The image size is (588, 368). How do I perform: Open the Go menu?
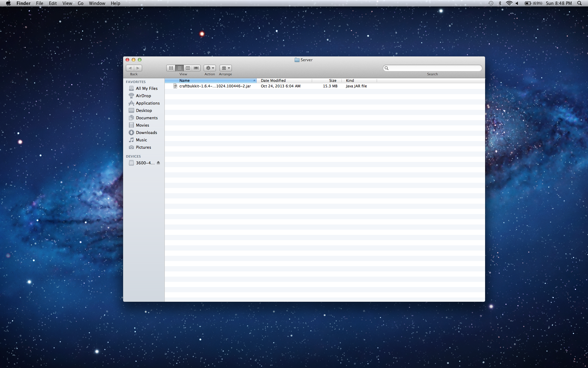tap(81, 3)
